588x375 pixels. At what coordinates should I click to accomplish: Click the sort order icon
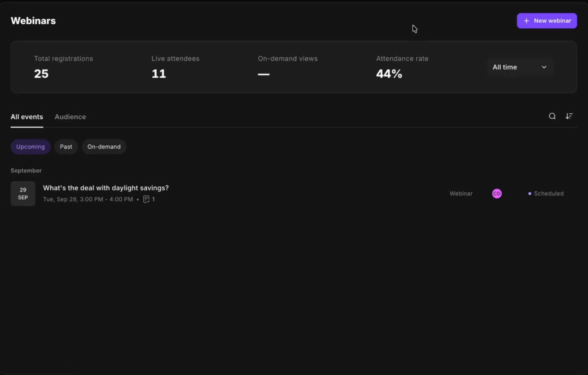point(569,116)
